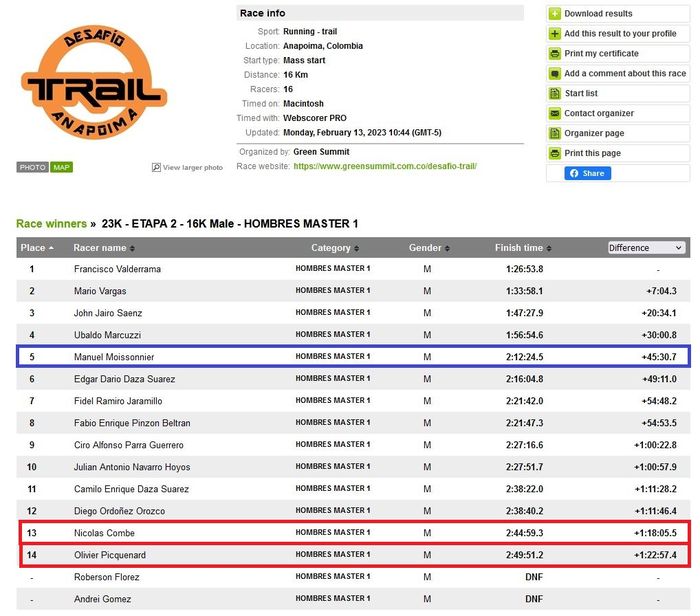
Task: Switch to the MAP tab
Action: [x=62, y=167]
